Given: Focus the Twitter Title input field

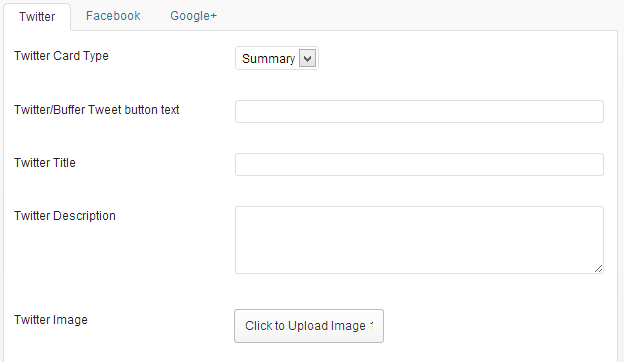Looking at the screenshot, I should (x=419, y=164).
